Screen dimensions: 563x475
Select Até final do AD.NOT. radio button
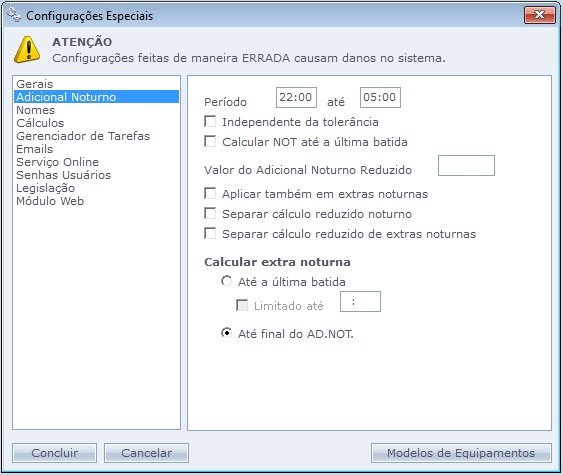227,333
